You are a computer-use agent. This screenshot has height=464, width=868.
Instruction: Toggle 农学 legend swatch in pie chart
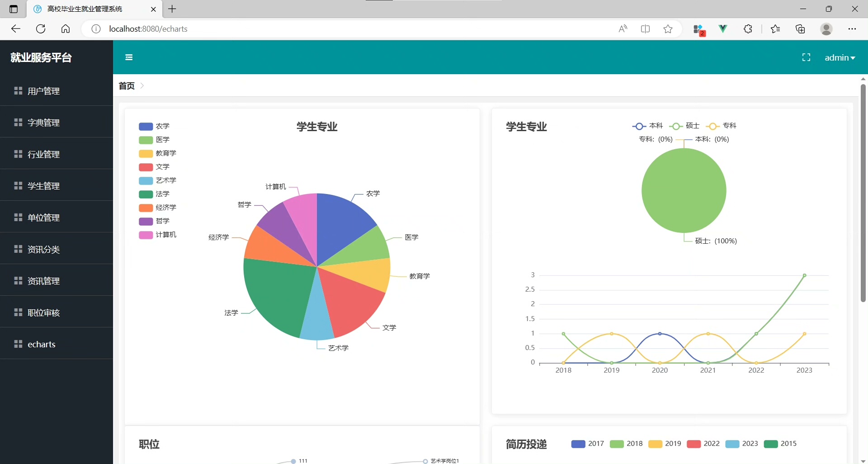[146, 126]
